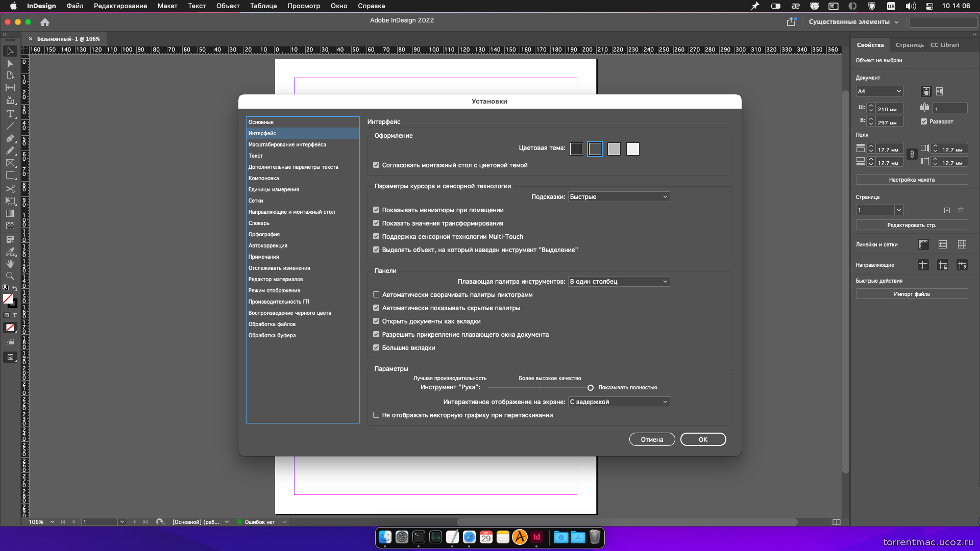Open the 'Файл' menu
This screenshot has width=980, height=551.
point(75,6)
